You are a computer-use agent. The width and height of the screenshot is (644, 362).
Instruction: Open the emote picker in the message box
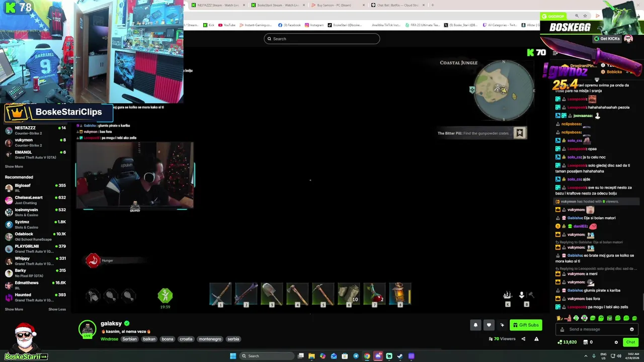pos(632,329)
